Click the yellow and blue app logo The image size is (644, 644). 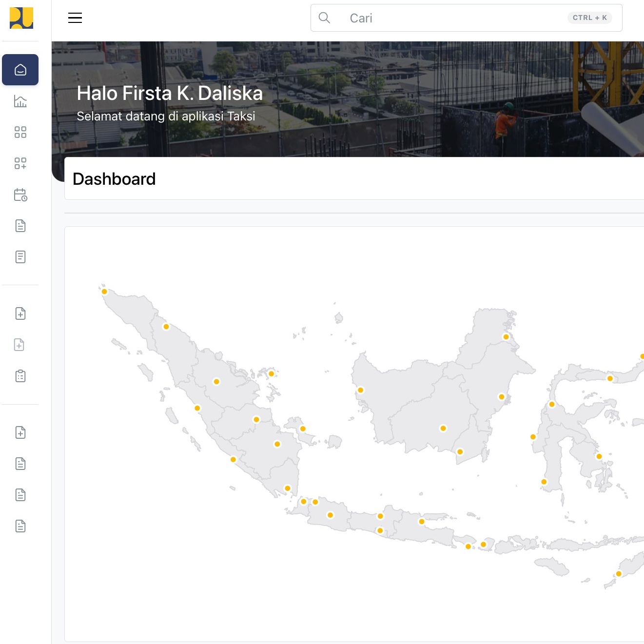tap(21, 19)
